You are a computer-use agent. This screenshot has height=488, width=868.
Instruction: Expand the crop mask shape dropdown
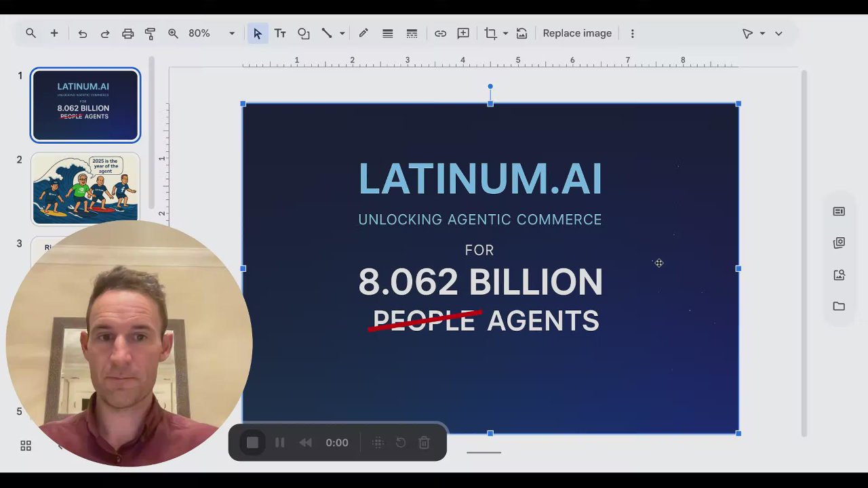[505, 33]
